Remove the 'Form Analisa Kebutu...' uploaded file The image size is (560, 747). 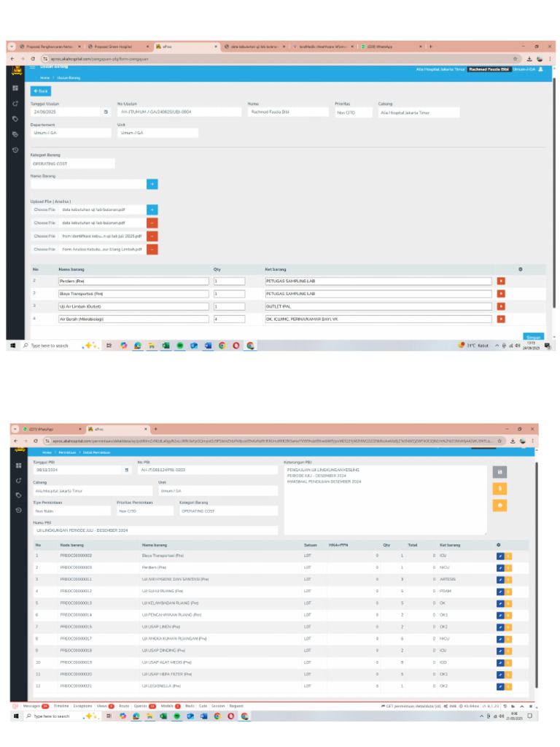[152, 249]
